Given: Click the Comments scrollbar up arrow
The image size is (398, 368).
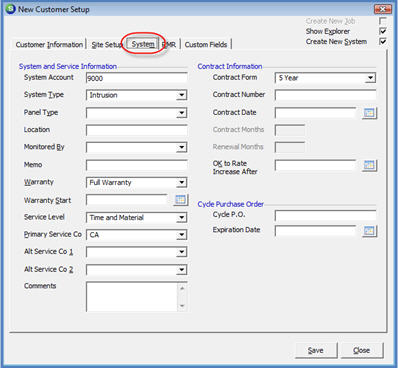Looking at the screenshot, I should (182, 288).
